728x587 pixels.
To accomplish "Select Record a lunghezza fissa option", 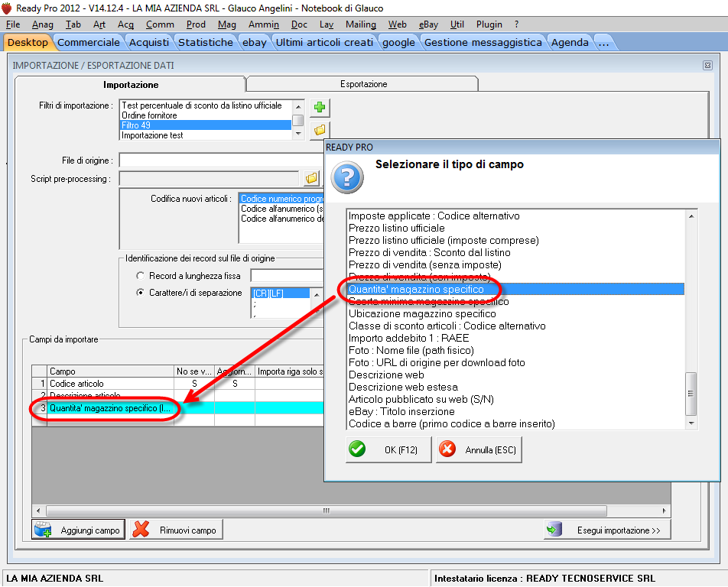I will pyautogui.click(x=140, y=276).
